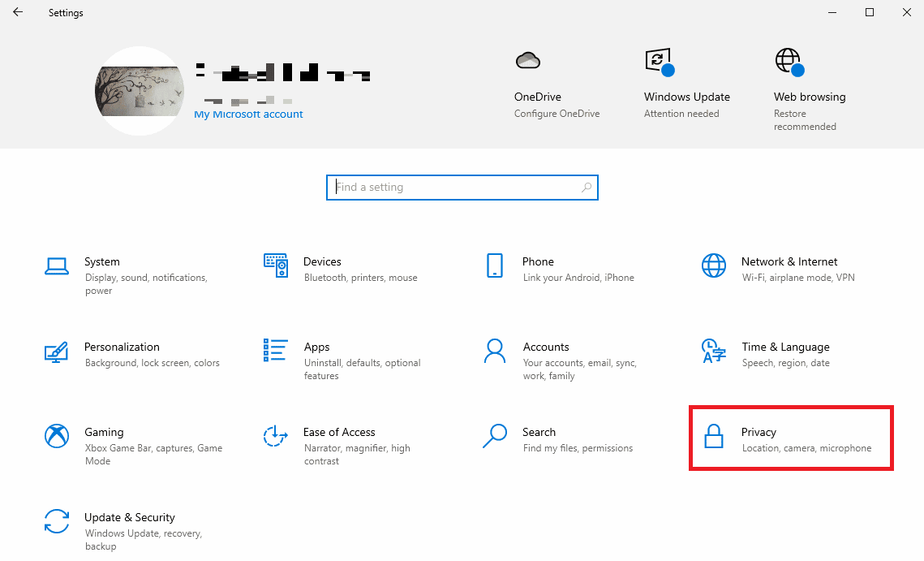This screenshot has height=561, width=924.
Task: Click 'Xbox Game Bar, captures, Game Mode' text
Action: click(153, 454)
